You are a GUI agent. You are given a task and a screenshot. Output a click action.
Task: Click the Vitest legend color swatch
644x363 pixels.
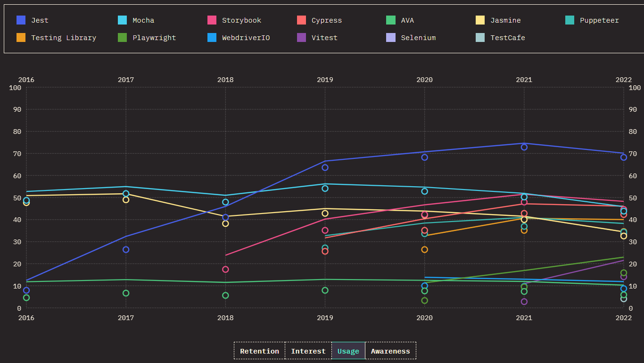click(x=301, y=38)
